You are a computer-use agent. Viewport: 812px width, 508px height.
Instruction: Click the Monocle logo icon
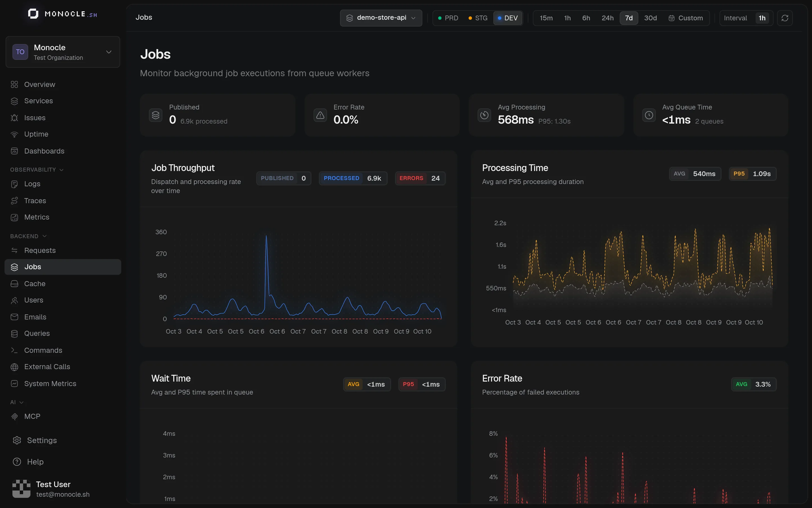tap(33, 14)
